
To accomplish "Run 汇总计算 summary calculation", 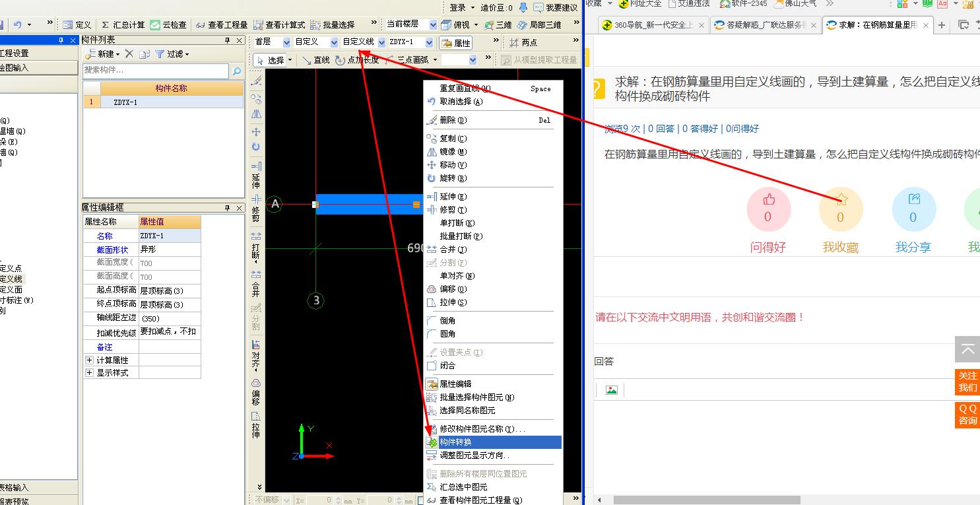I will pos(123,25).
